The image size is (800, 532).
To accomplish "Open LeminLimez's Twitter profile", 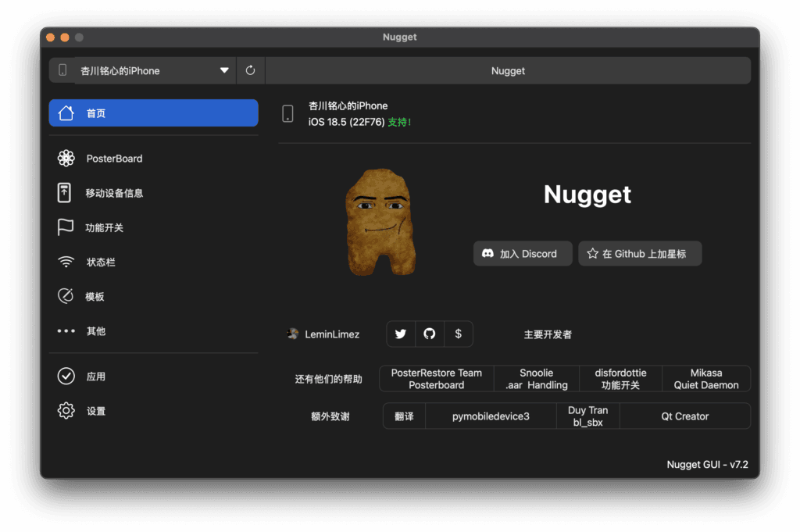I will coord(400,334).
